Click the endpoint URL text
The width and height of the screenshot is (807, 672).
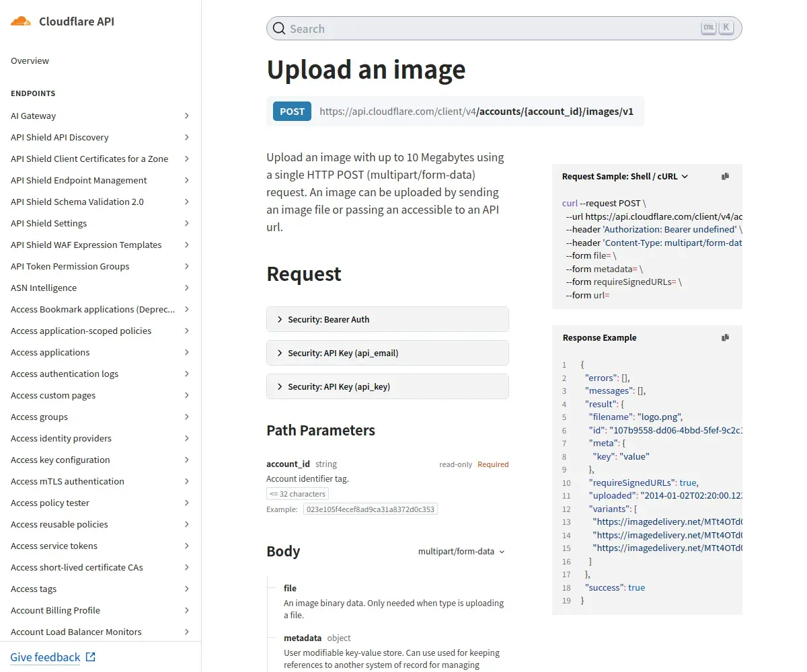(x=476, y=112)
